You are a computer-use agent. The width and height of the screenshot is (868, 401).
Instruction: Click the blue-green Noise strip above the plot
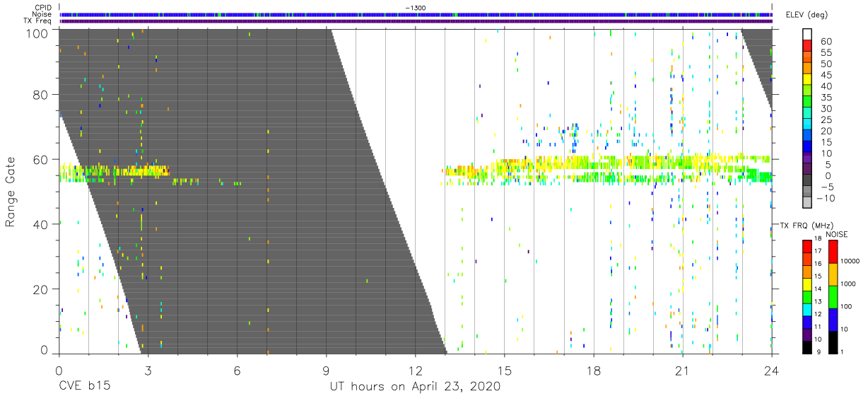416,14
